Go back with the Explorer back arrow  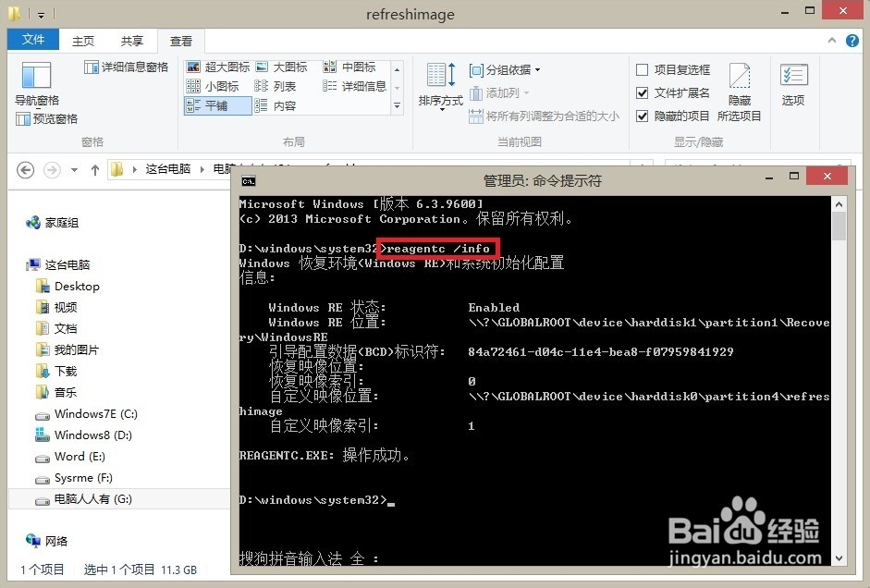26,170
